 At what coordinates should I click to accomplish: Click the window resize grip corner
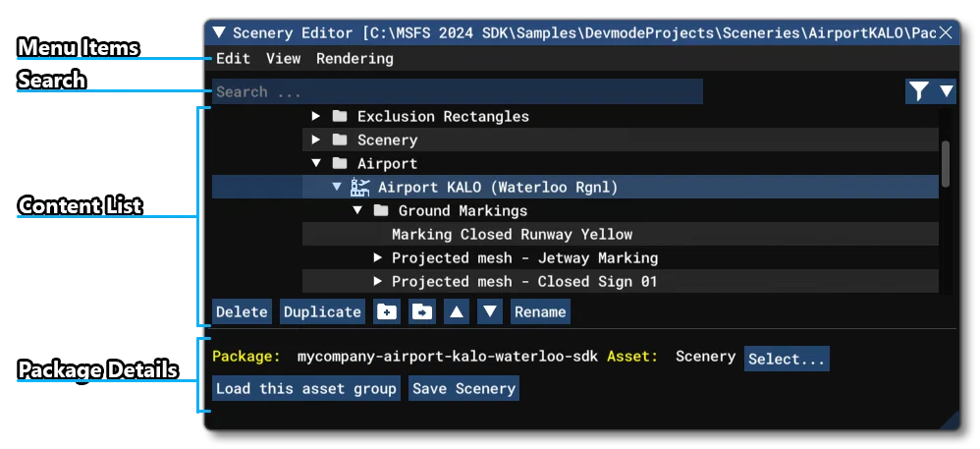949,420
